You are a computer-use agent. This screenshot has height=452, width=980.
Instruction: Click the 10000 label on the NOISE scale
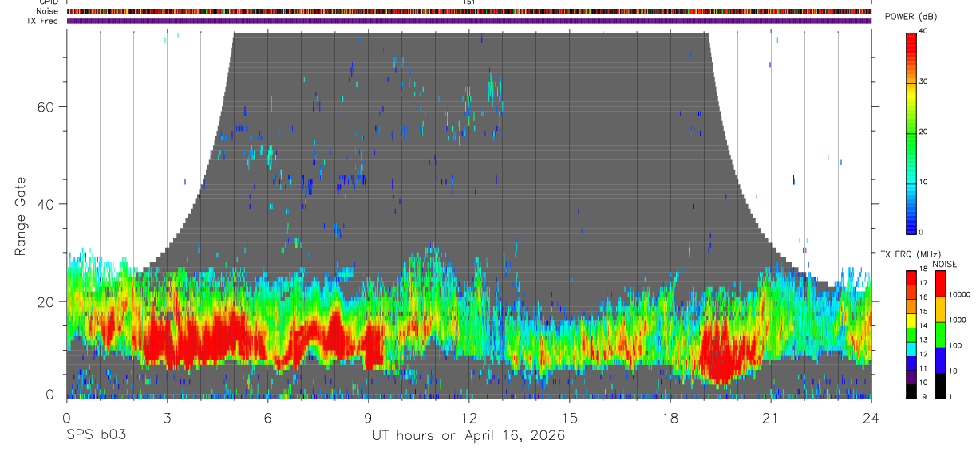(x=960, y=295)
